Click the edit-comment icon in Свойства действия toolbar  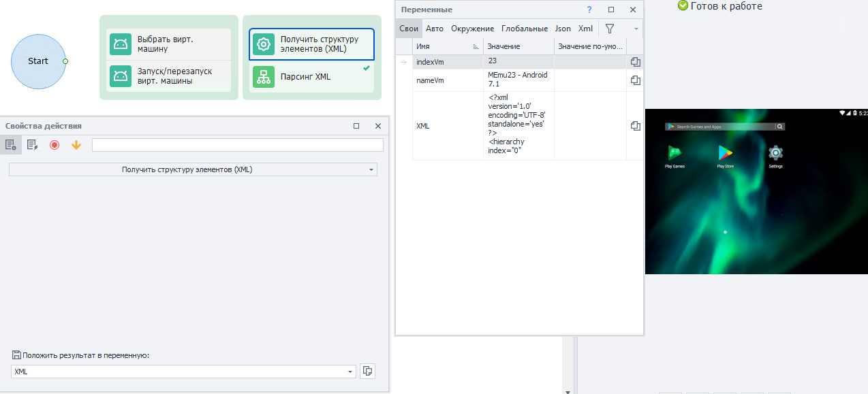pos(32,145)
